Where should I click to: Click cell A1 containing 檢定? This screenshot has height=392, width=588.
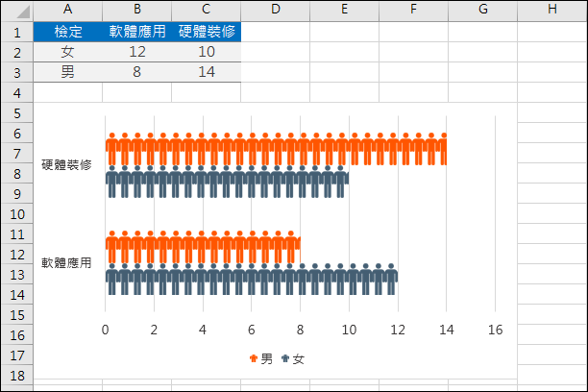(68, 32)
